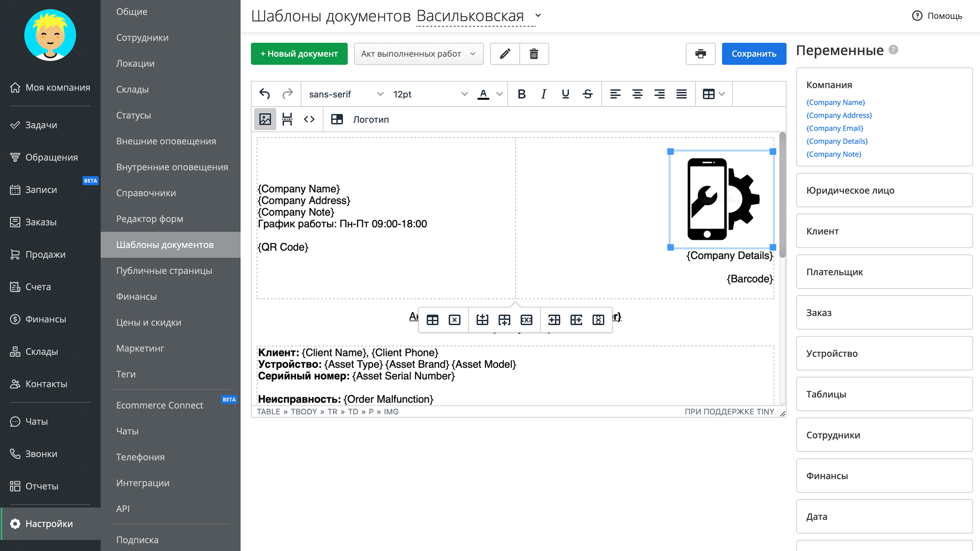
Task: Expand the Клиент variables section
Action: [x=884, y=231]
